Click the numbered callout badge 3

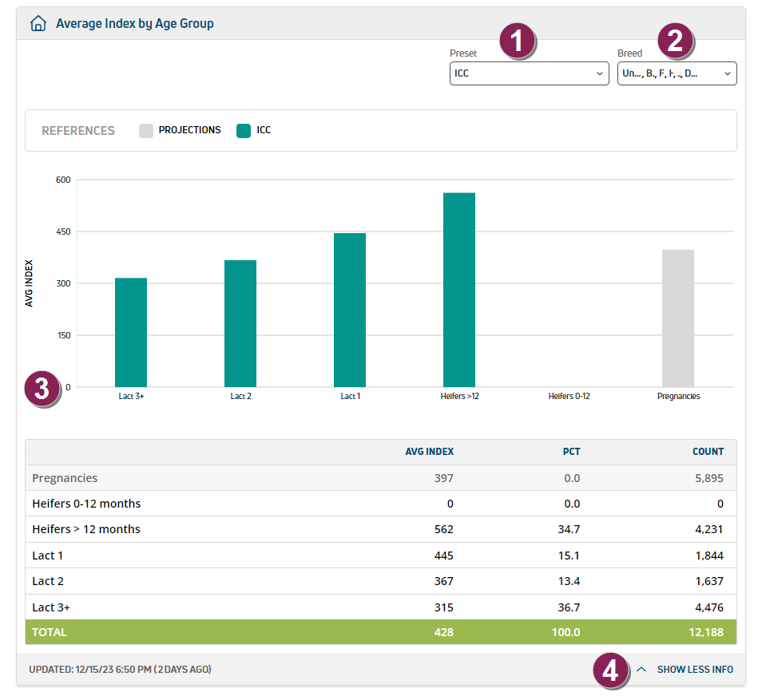click(42, 389)
